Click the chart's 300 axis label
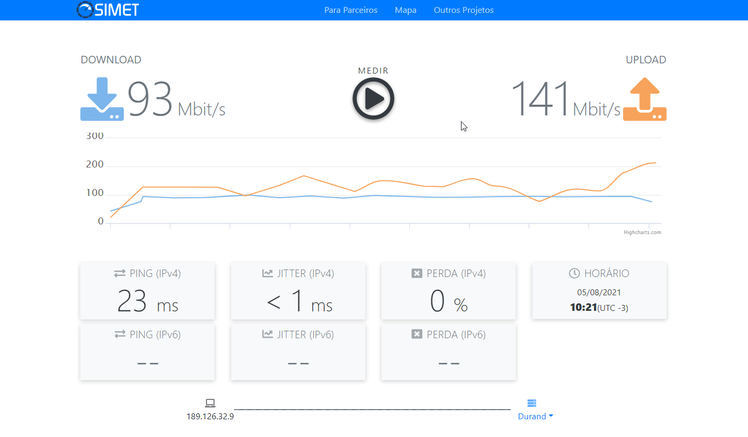 point(94,136)
